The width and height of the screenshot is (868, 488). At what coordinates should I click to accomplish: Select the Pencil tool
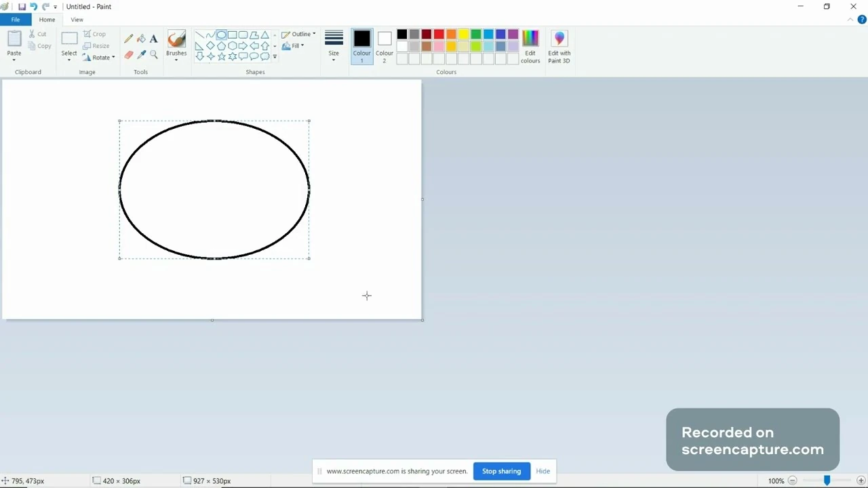pyautogui.click(x=129, y=38)
